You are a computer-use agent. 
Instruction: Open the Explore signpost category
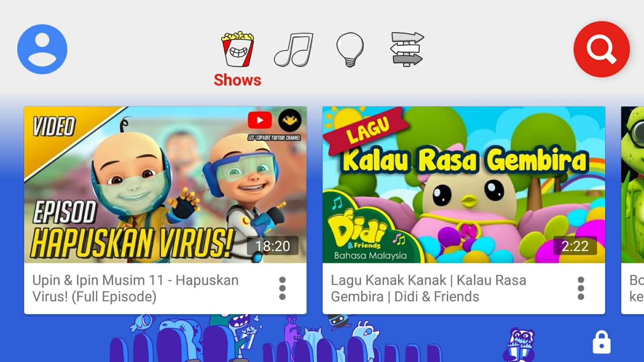click(x=407, y=49)
